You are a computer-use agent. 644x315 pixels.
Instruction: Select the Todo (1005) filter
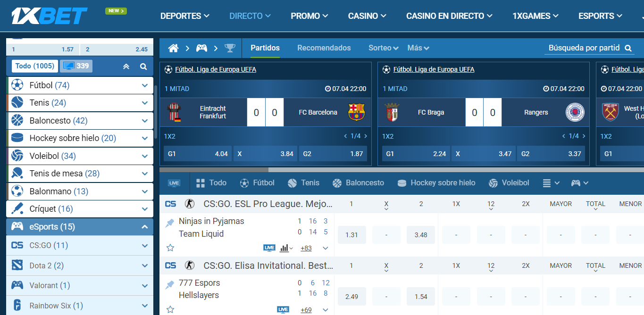[34, 66]
